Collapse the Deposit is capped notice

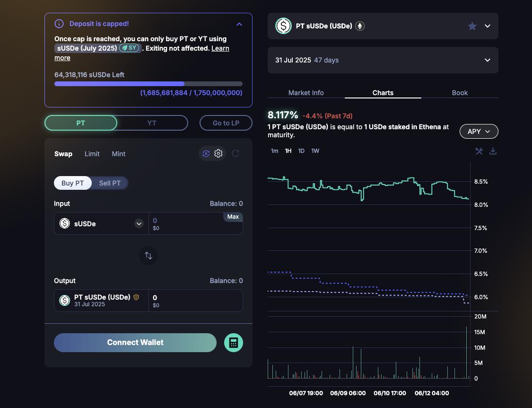[x=239, y=24]
